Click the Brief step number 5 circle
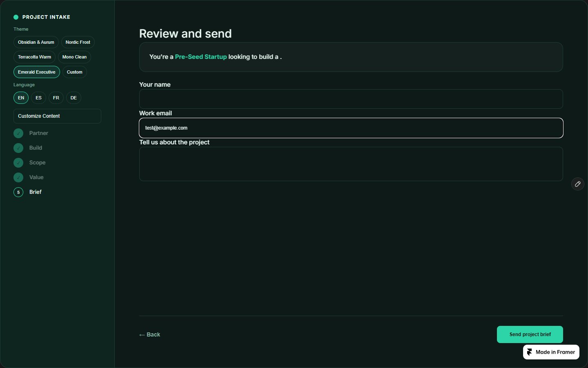588x368 pixels. [18, 192]
